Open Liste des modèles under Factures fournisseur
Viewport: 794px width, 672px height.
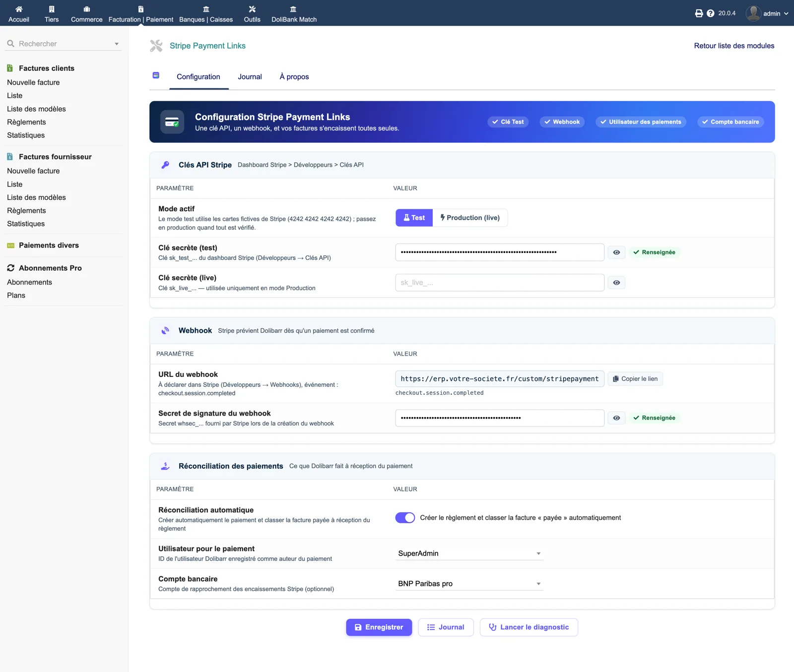tap(36, 197)
